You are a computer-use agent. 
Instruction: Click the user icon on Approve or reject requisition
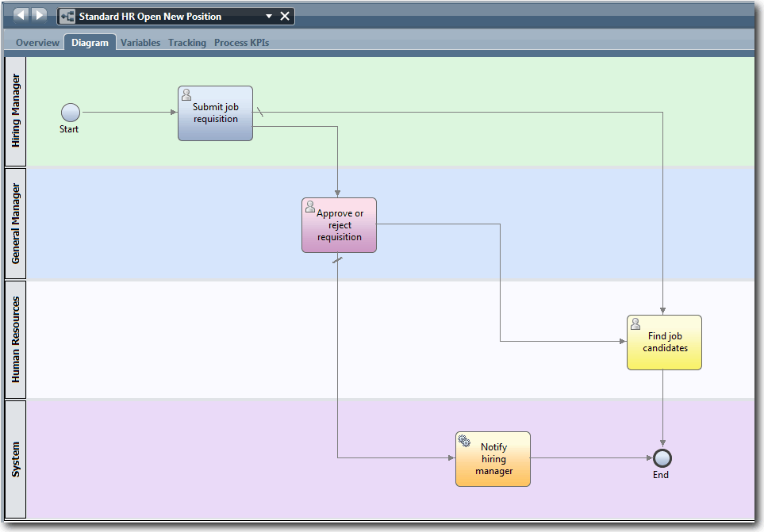coord(309,206)
